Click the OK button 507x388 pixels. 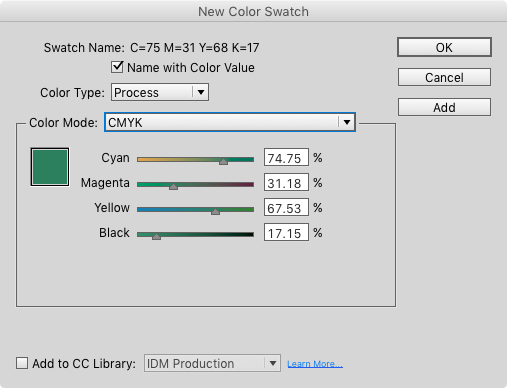click(x=444, y=47)
